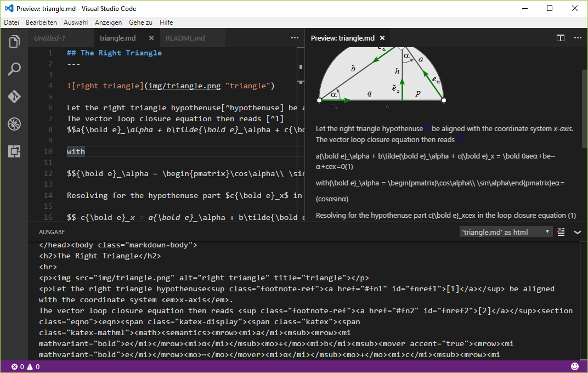Open more actions for the preview group
The height and width of the screenshot is (373, 588).
point(578,37)
